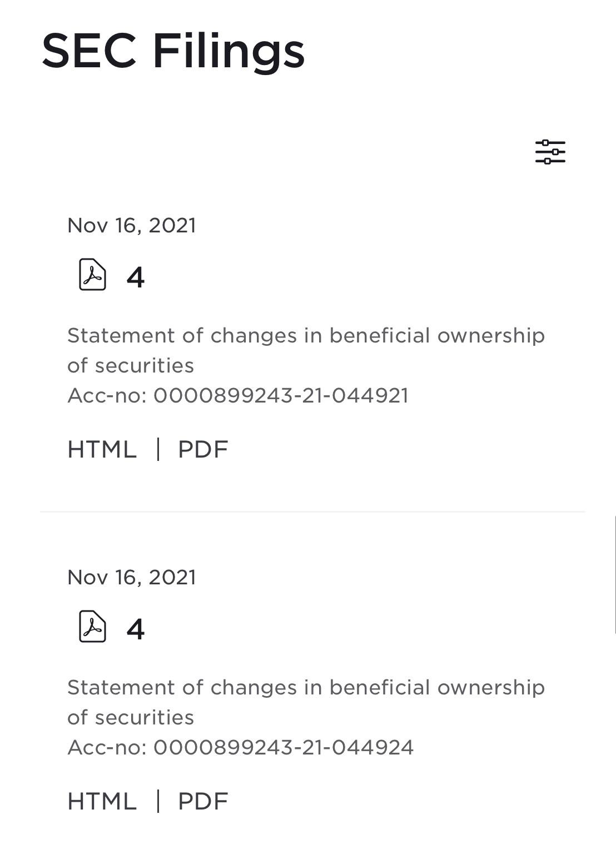Open HTML version of filing ending 044924

click(x=102, y=801)
